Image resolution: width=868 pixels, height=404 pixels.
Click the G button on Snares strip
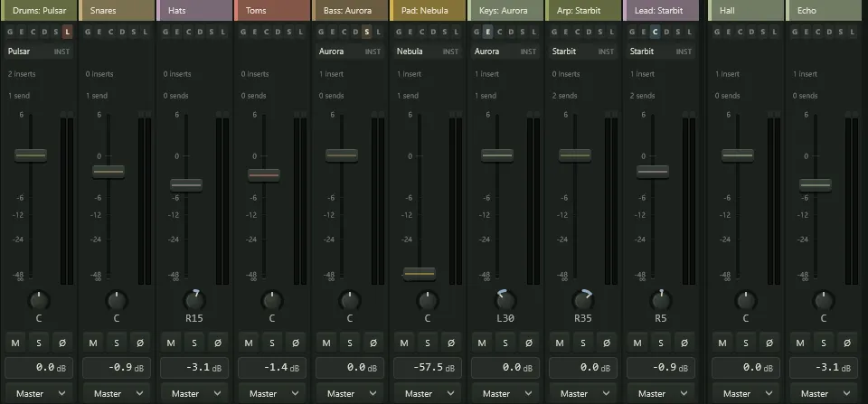pos(88,32)
